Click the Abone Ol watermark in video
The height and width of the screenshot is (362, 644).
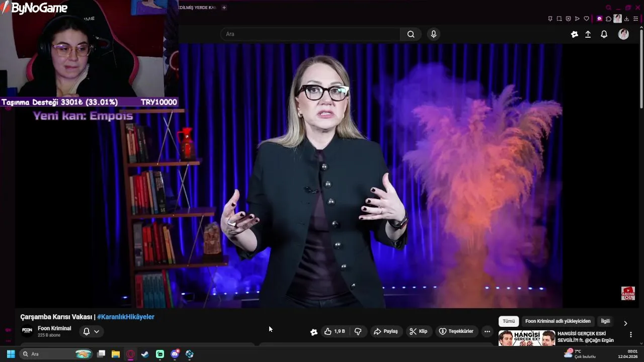[628, 293]
